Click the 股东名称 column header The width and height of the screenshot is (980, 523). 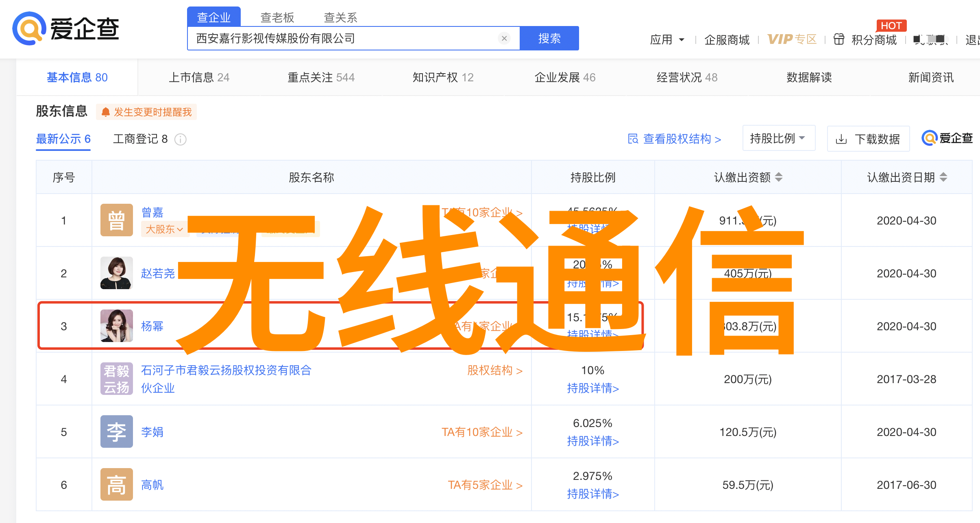(x=311, y=177)
